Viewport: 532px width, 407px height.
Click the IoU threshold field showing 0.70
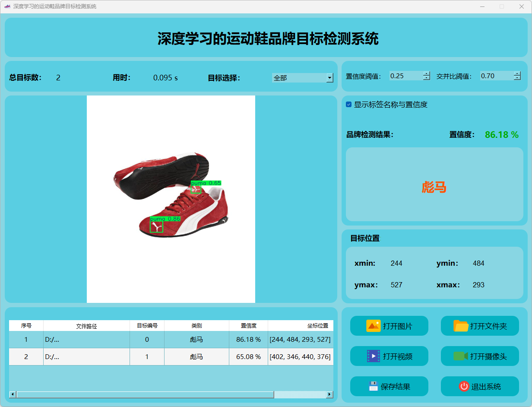click(x=496, y=76)
